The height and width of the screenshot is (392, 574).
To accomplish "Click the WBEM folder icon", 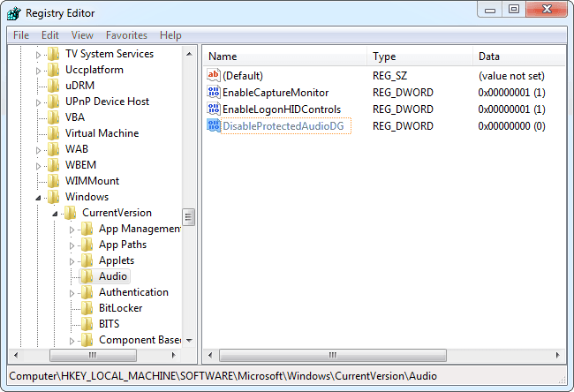I will pos(54,165).
